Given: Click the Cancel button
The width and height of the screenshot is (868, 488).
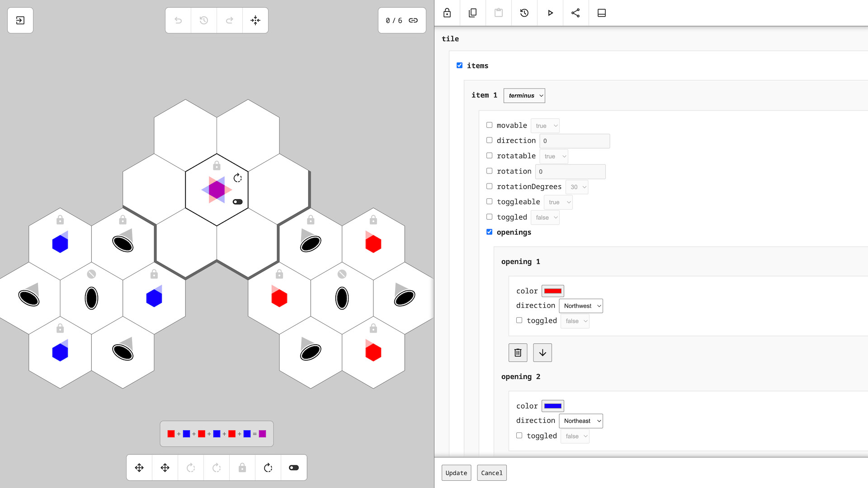Looking at the screenshot, I should click(x=492, y=473).
